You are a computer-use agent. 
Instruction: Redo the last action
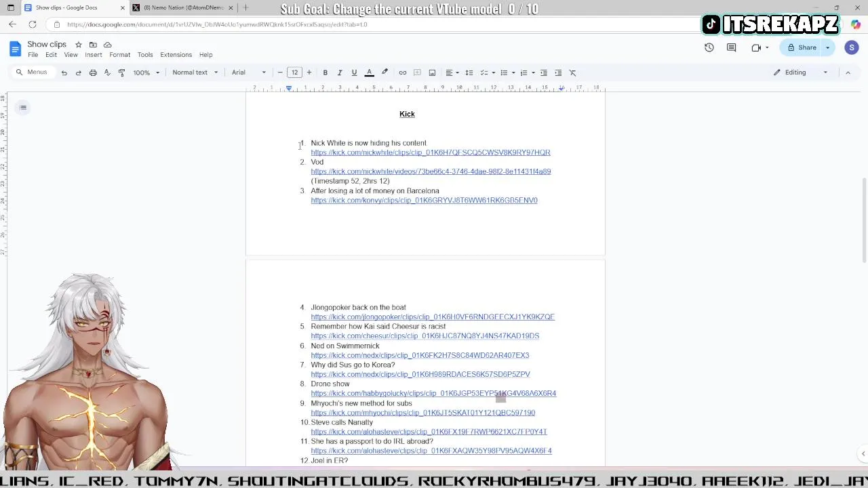click(78, 73)
